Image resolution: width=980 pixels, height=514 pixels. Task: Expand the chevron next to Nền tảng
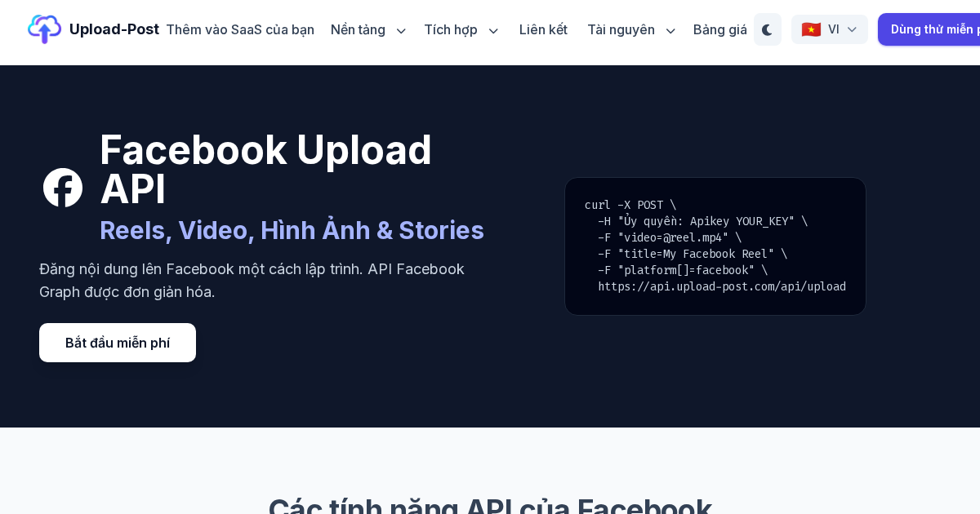tap(401, 30)
